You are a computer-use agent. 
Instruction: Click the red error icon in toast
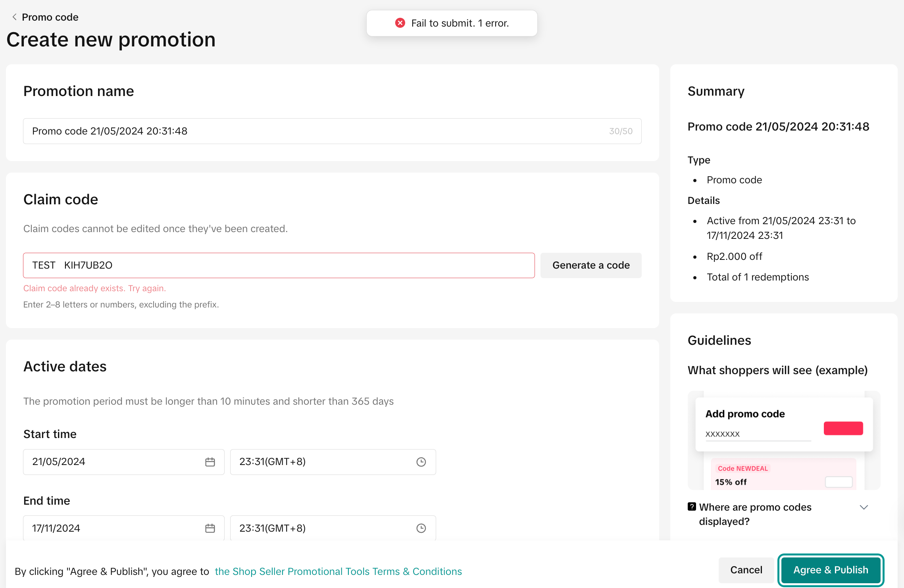(400, 23)
